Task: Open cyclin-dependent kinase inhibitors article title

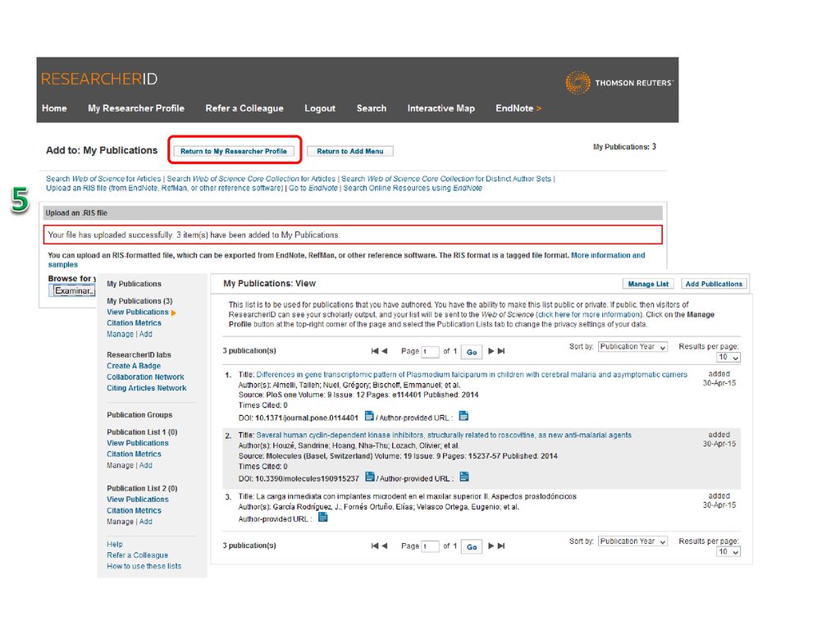Action: [444, 435]
